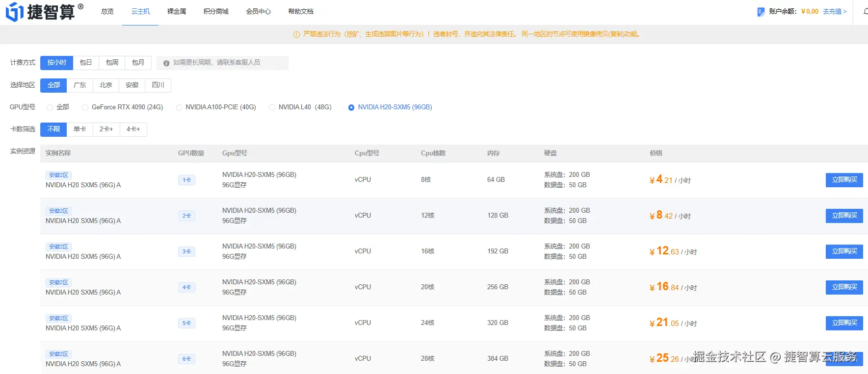Filter region by 北京
The image size is (868, 374).
(106, 85)
